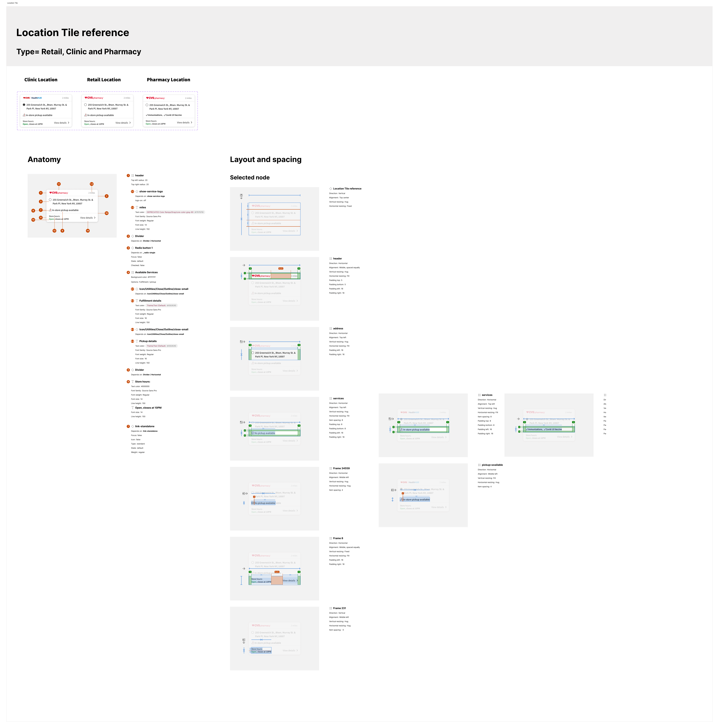
Task: Open View details chevron on Clinic card
Action: [x=69, y=122]
